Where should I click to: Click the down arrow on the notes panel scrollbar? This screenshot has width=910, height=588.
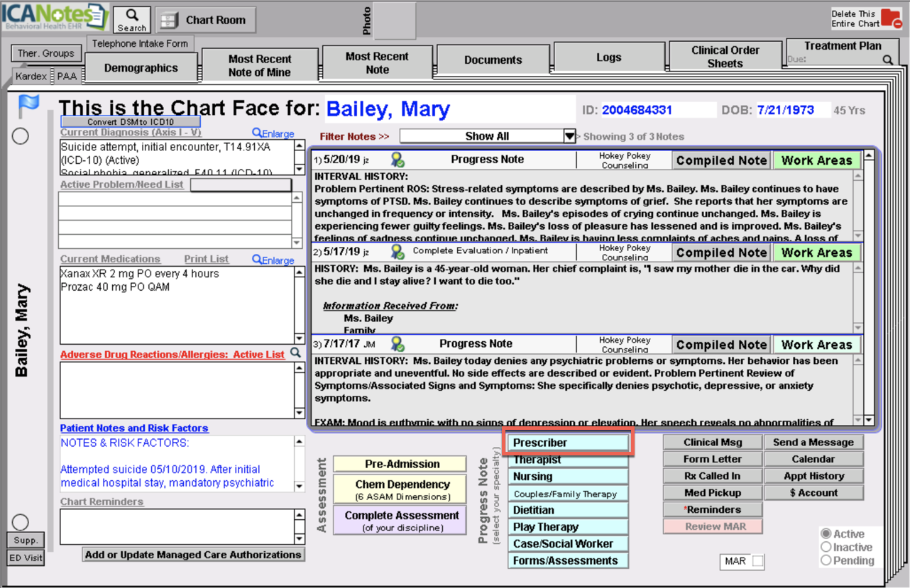[x=867, y=420]
